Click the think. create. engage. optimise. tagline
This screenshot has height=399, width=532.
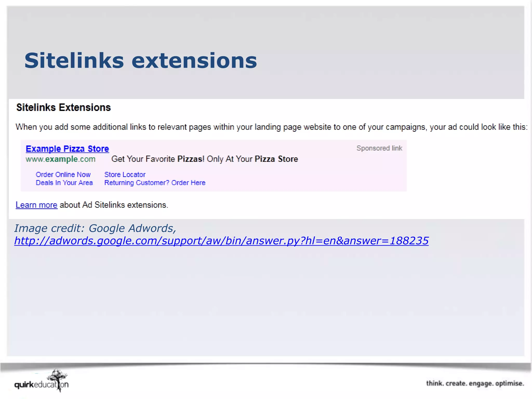pos(475,383)
